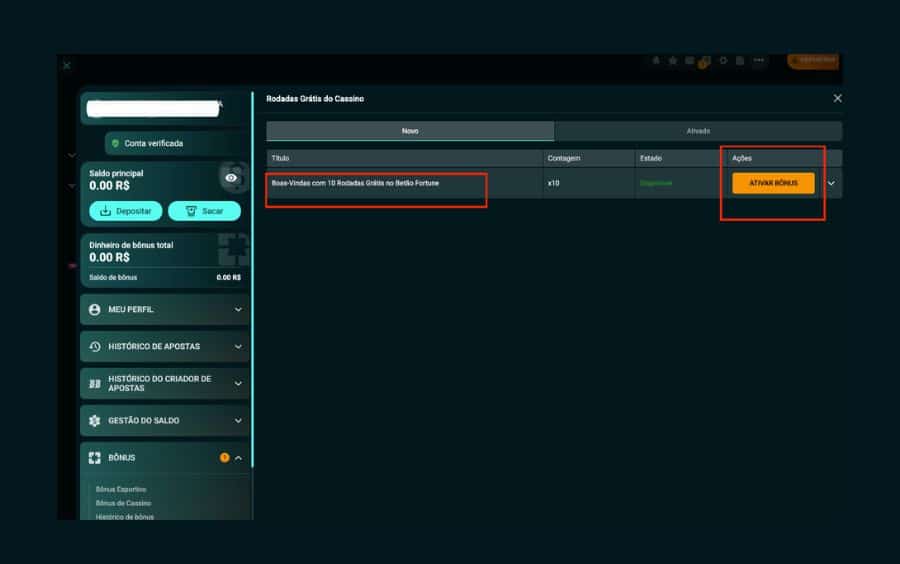Click the deposit tray icon in Depositar
The height and width of the screenshot is (564, 900).
click(106, 211)
